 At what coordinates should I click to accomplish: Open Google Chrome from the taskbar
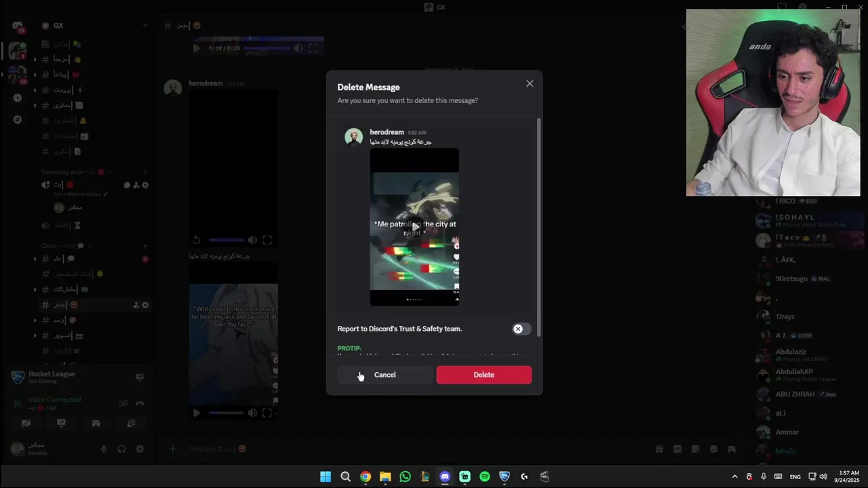pos(366,476)
